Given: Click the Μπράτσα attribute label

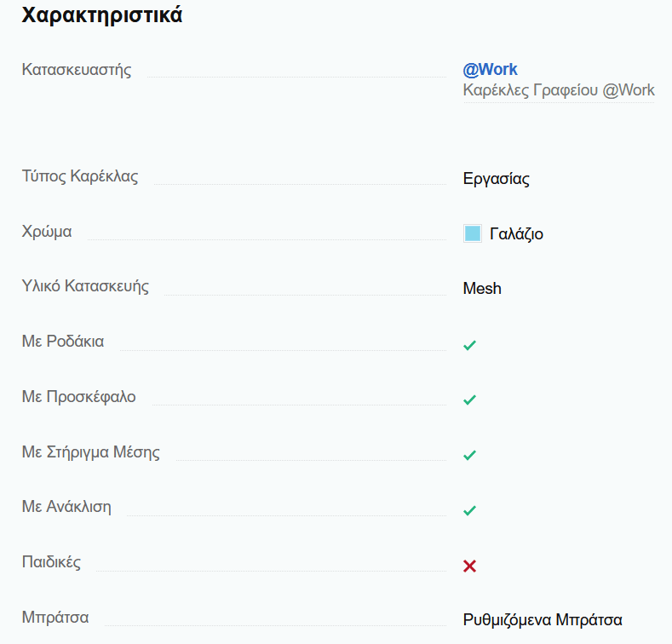Looking at the screenshot, I should [55, 618].
